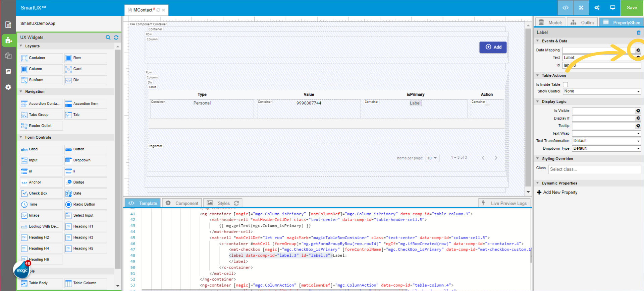
Task: Select the Card layout widget
Action: pyautogui.click(x=86, y=69)
